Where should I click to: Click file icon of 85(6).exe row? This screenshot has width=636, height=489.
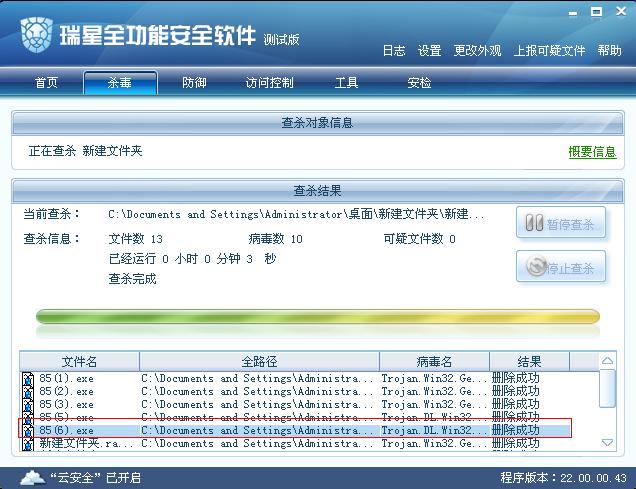28,431
